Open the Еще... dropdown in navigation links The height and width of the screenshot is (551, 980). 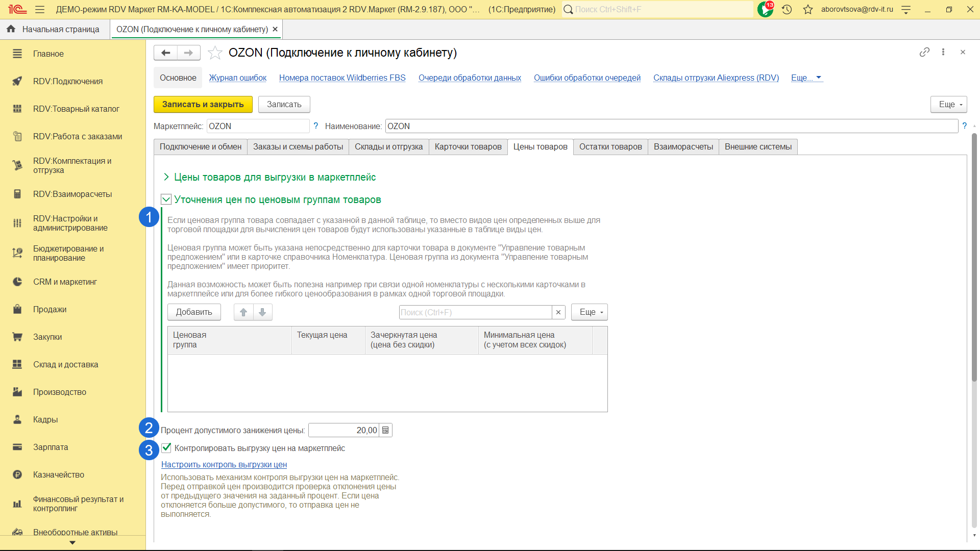(x=806, y=78)
